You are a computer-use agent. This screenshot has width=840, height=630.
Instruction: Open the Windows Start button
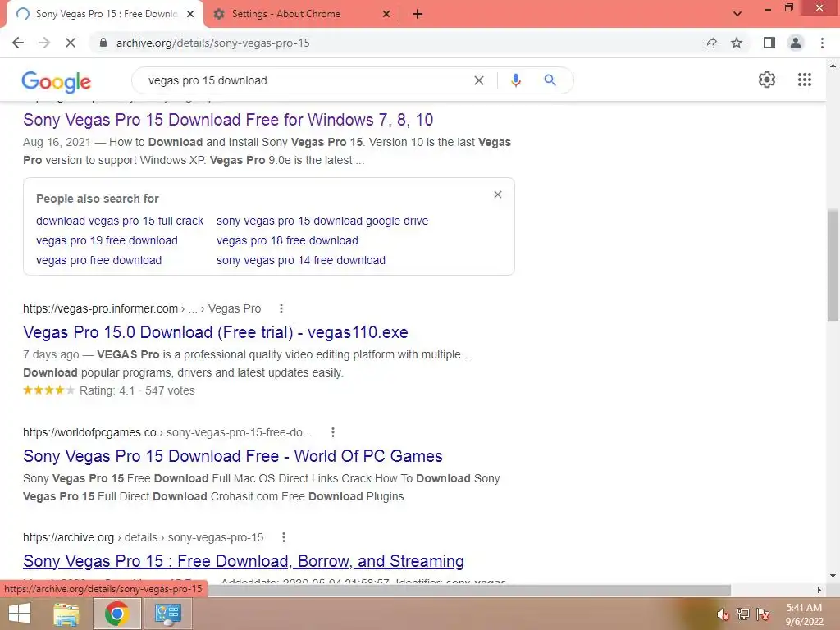pos(20,614)
